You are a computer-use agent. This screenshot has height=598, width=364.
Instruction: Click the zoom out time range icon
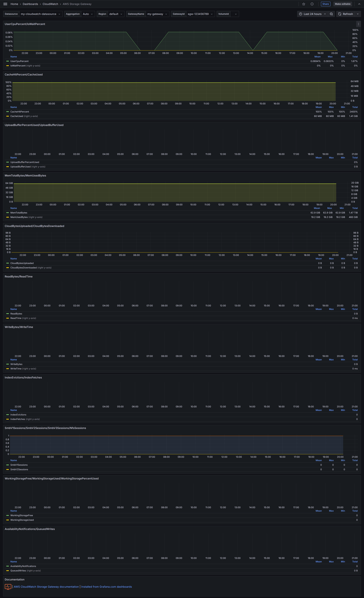click(331, 14)
